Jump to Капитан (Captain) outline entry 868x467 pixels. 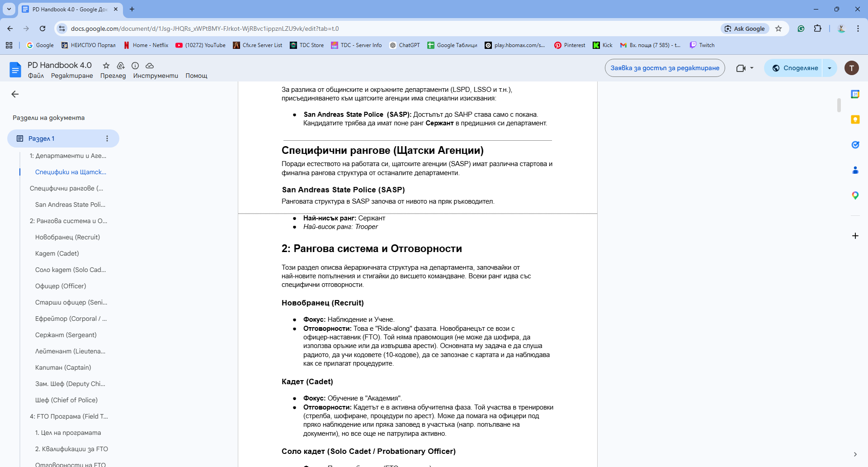(x=63, y=367)
